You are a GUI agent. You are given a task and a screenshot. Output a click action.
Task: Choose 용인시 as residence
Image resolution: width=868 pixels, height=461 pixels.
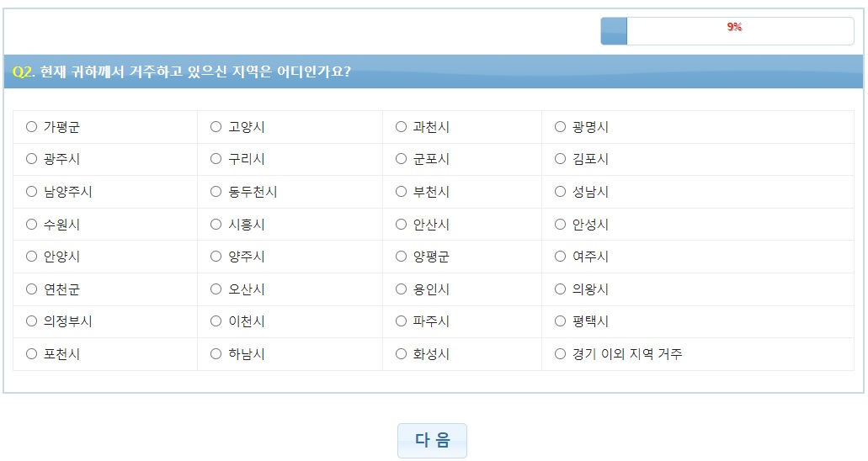(x=402, y=289)
